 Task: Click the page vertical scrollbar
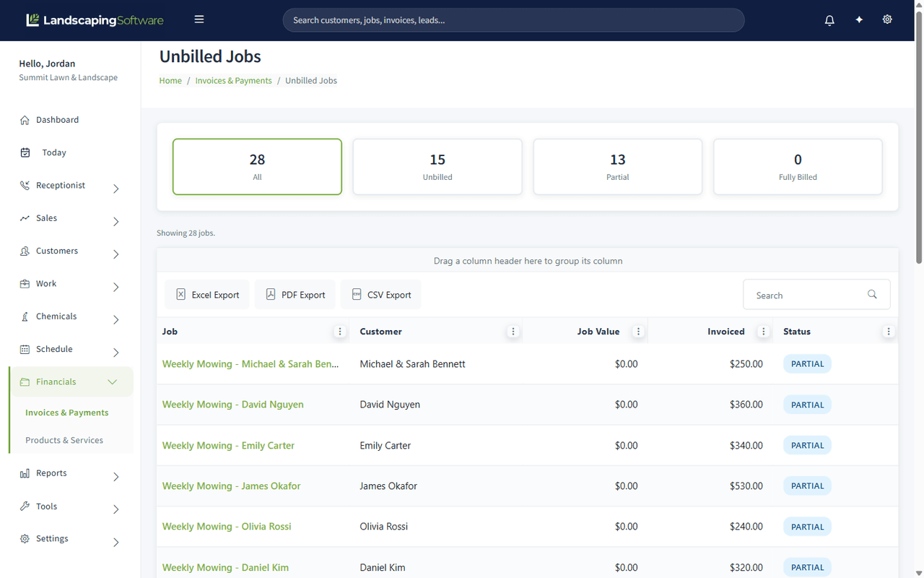(919, 137)
